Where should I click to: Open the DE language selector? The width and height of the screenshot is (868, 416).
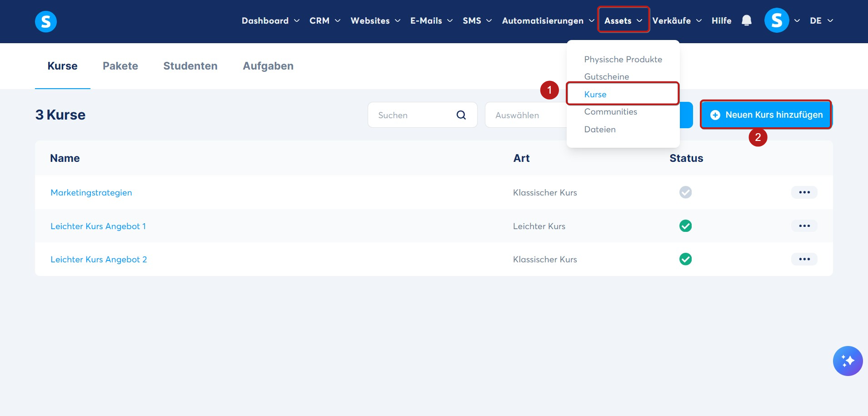point(821,21)
